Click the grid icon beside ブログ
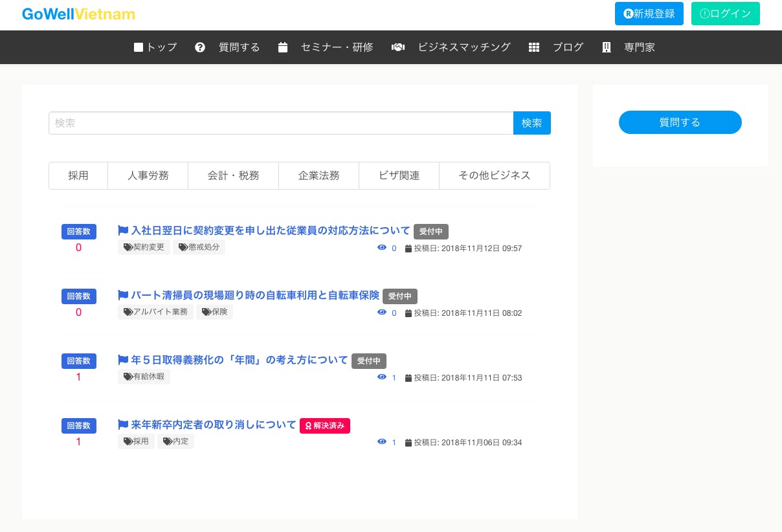 coord(534,47)
